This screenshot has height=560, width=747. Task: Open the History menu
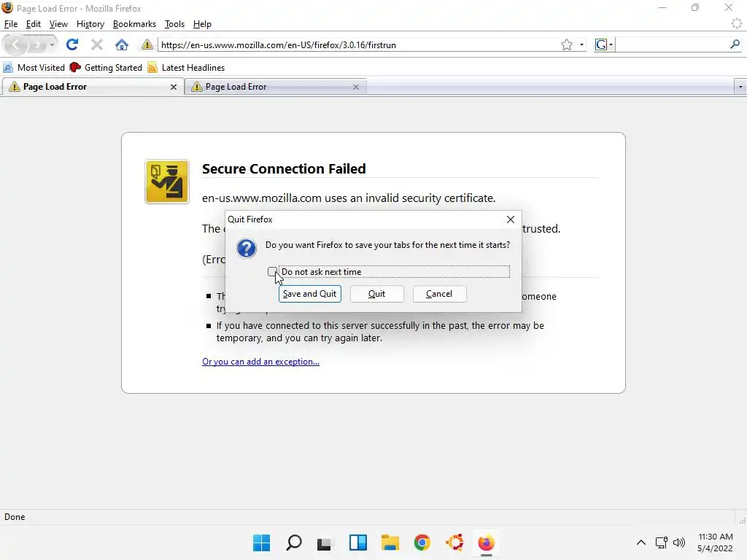click(90, 24)
